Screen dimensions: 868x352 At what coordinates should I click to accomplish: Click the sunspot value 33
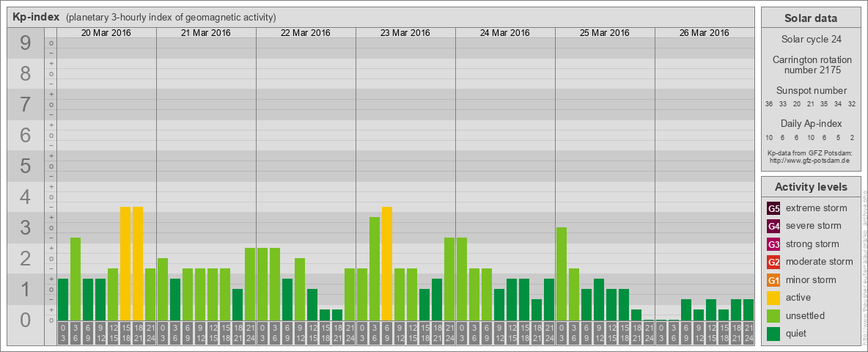click(783, 103)
